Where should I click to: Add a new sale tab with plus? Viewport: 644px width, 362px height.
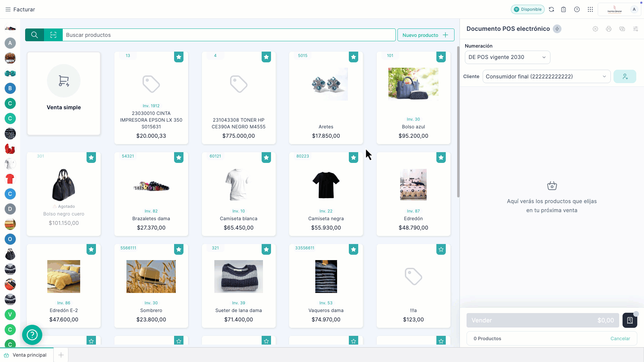pyautogui.click(x=61, y=355)
